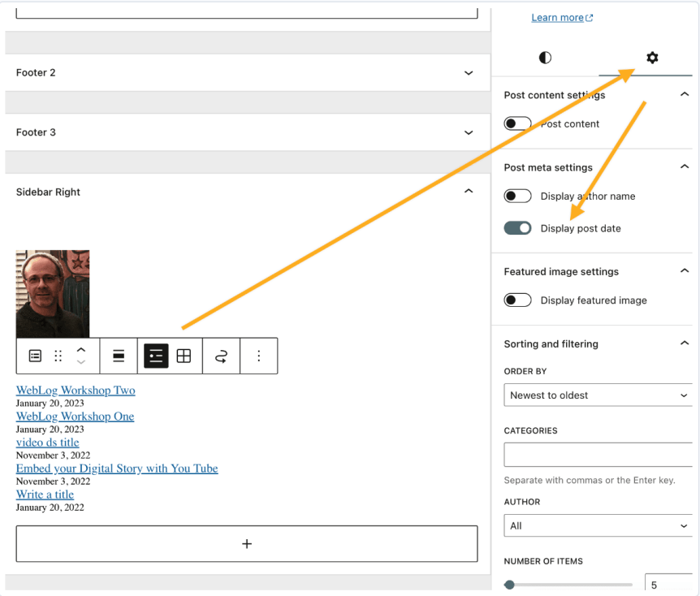
Task: Open the Settings gear tab
Action: click(652, 58)
